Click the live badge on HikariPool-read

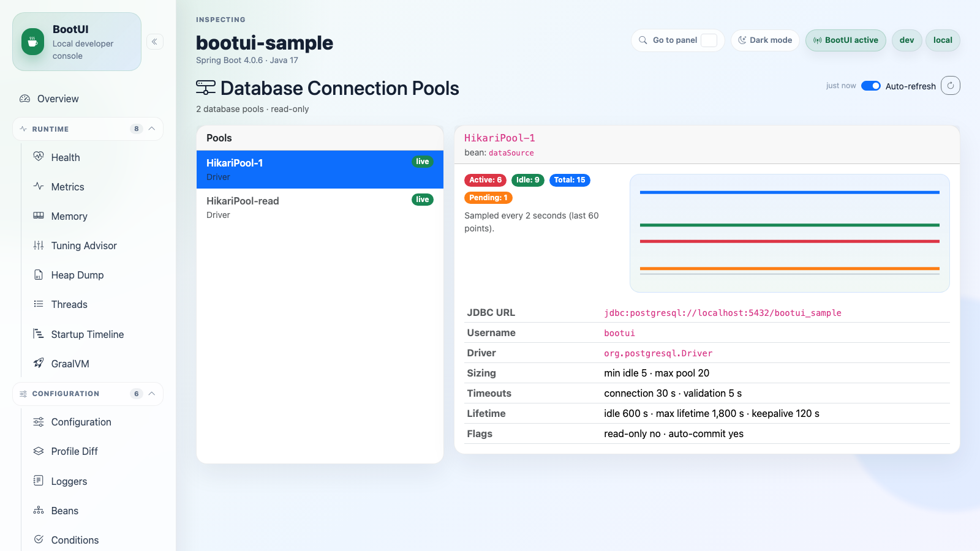tap(423, 200)
